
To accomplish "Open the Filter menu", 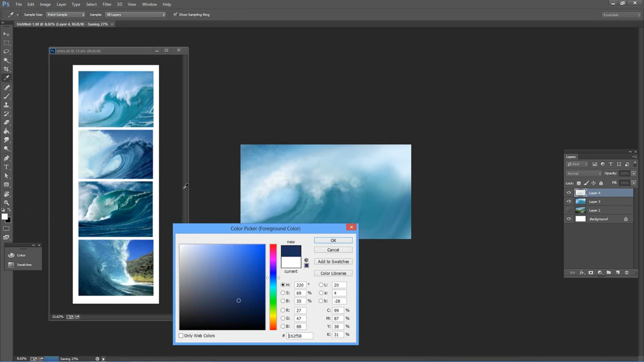I will click(x=107, y=4).
